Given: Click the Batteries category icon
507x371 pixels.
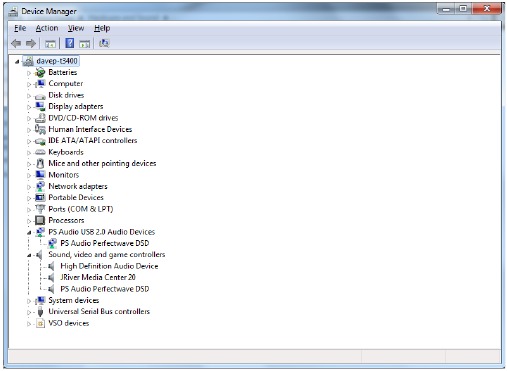Looking at the screenshot, I should coord(40,72).
